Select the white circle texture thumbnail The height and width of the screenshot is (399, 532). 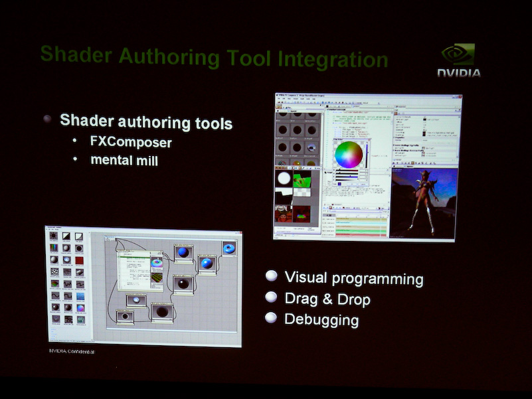[x=284, y=179]
